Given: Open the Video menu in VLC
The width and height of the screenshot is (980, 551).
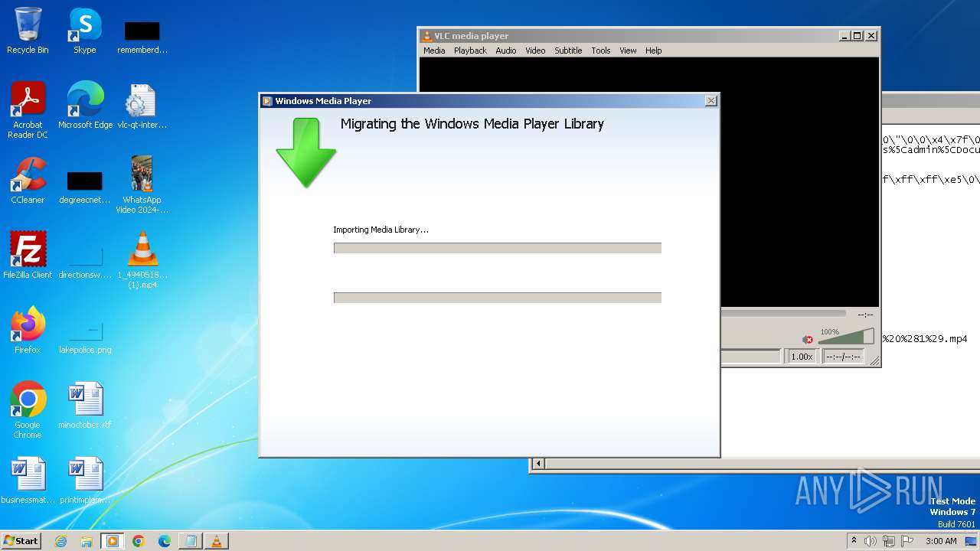Looking at the screenshot, I should pyautogui.click(x=535, y=51).
